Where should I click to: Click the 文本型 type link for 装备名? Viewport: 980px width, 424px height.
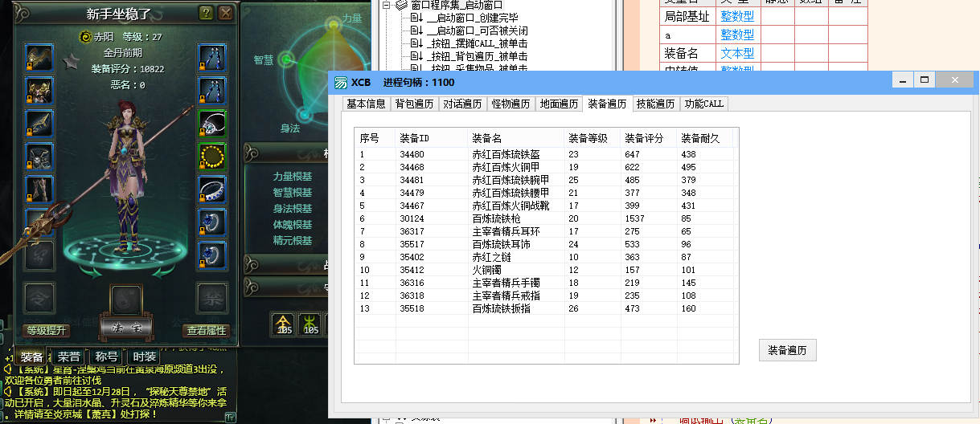737,54
